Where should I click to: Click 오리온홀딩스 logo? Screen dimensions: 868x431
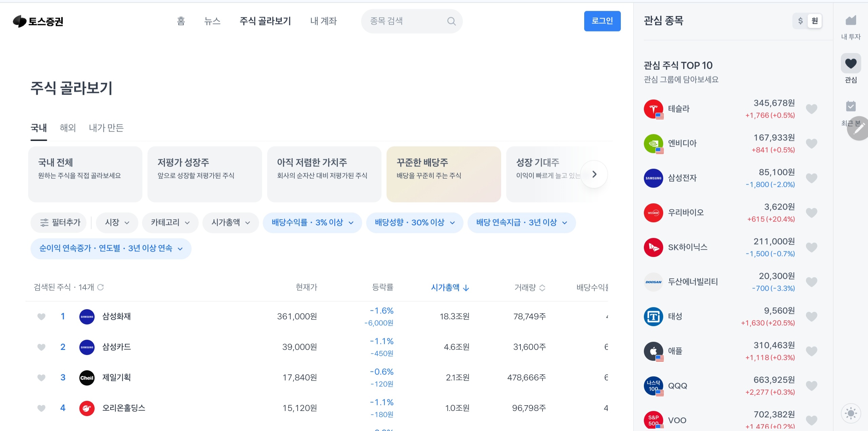87,408
